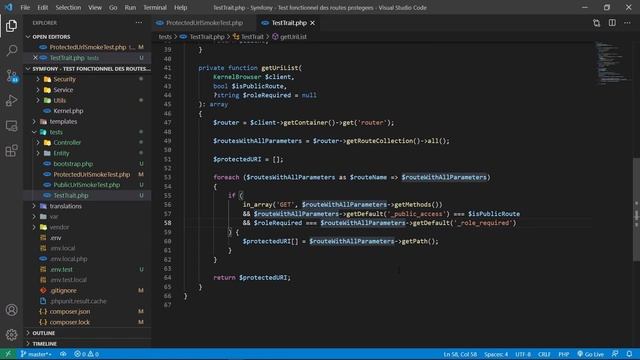Screen dimensions: 640x360
Task: Click Explorer more actions ellipsis
Action: [139, 23]
